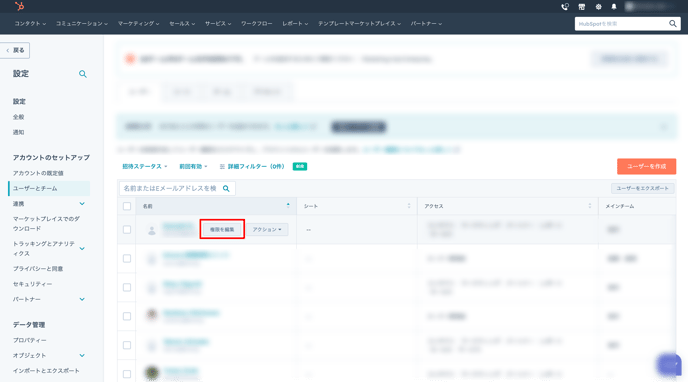
Task: Open the calling phone icon
Action: 565,7
